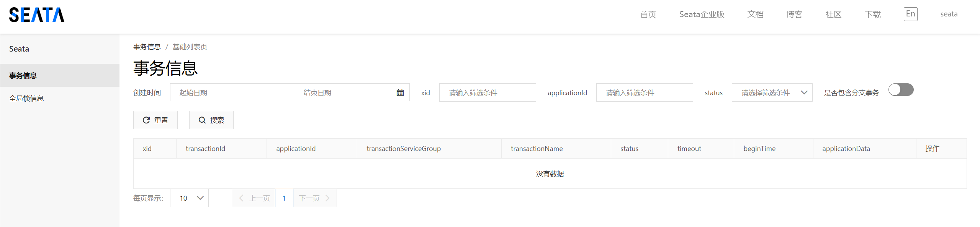This screenshot has height=227, width=980.
Task: Open the 博客 navigation link
Action: 794,15
